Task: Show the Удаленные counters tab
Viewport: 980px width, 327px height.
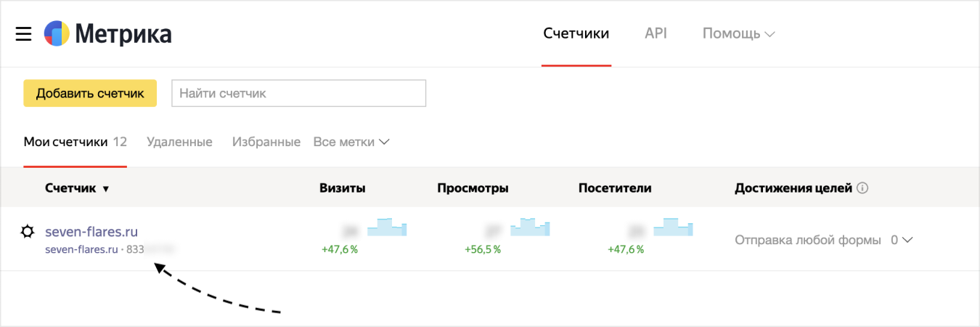Action: (x=179, y=142)
